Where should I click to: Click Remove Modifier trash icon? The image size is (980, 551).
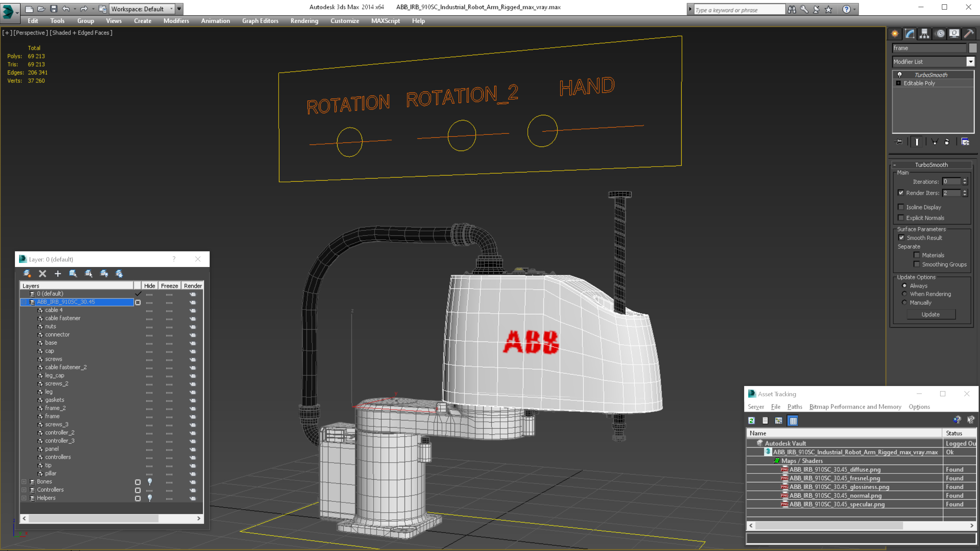click(x=947, y=141)
